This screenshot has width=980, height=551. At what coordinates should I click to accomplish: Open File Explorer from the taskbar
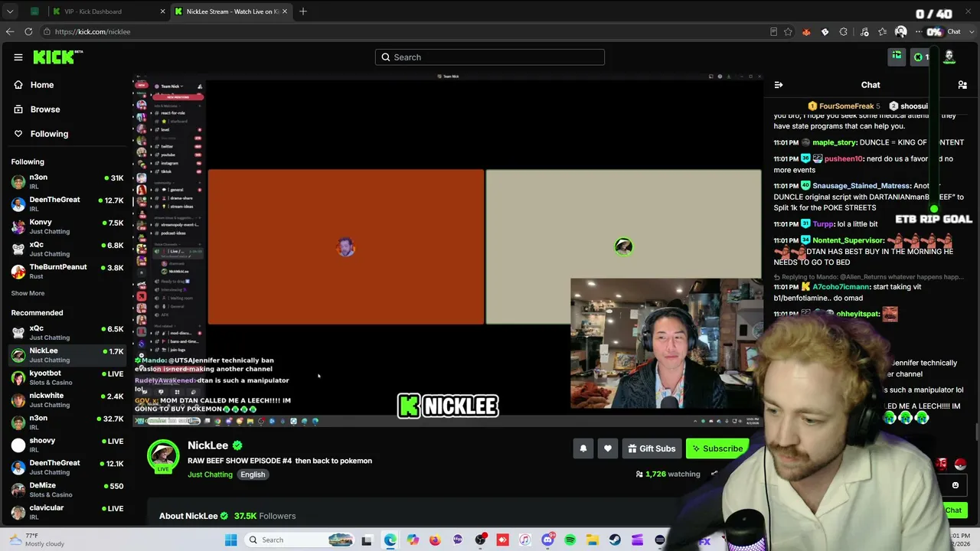592,540
